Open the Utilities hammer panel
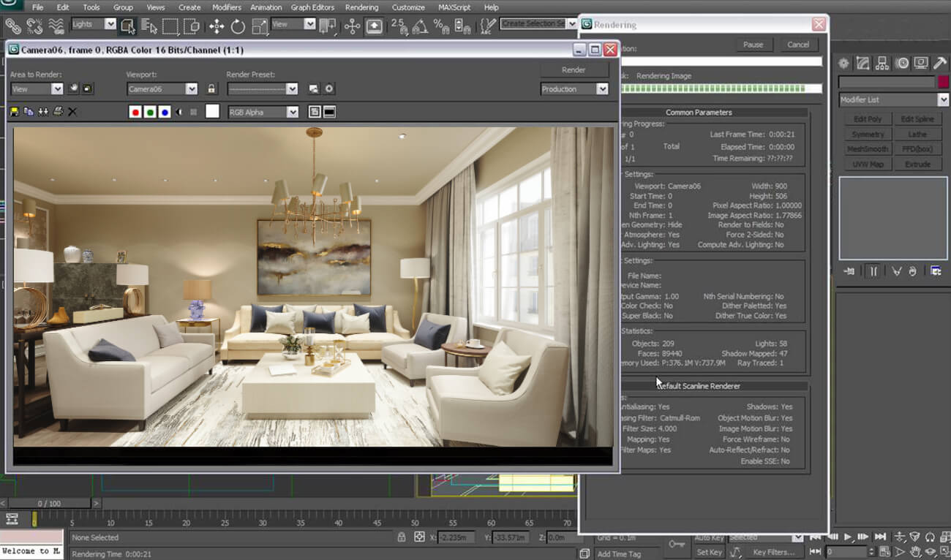Image resolution: width=951 pixels, height=560 pixels. click(x=939, y=64)
